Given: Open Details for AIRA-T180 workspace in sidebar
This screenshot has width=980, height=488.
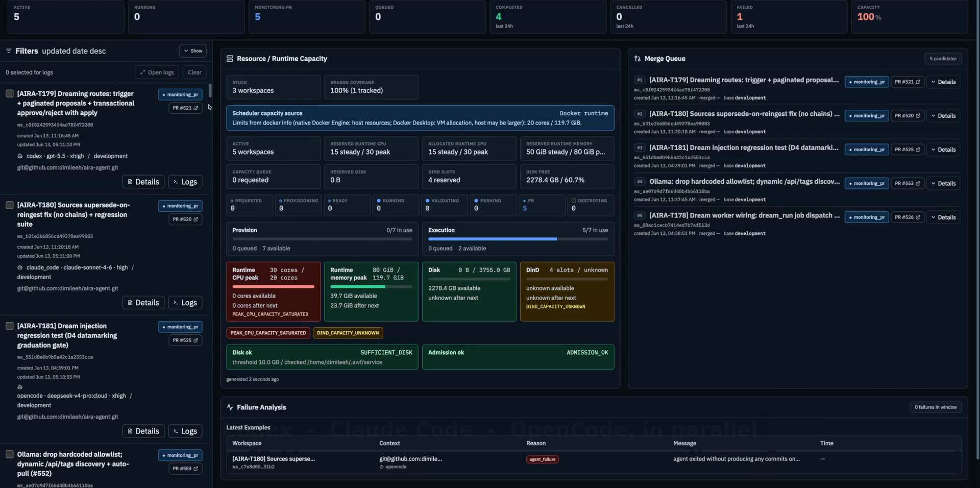Looking at the screenshot, I should [143, 303].
